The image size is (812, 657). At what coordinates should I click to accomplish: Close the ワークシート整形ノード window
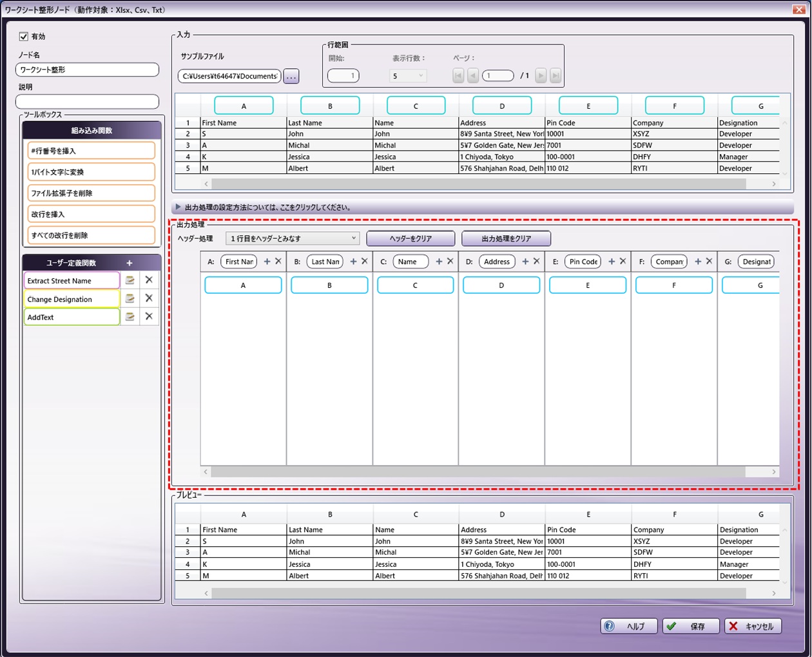(x=798, y=9)
